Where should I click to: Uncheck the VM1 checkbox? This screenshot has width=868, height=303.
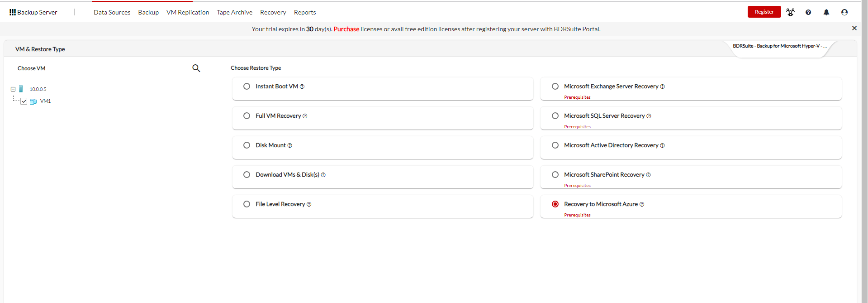[24, 101]
